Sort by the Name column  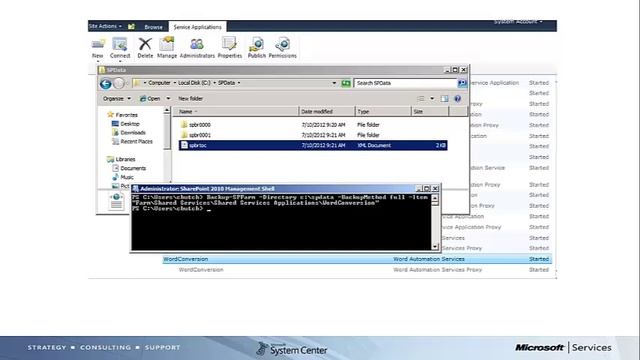coord(236,111)
